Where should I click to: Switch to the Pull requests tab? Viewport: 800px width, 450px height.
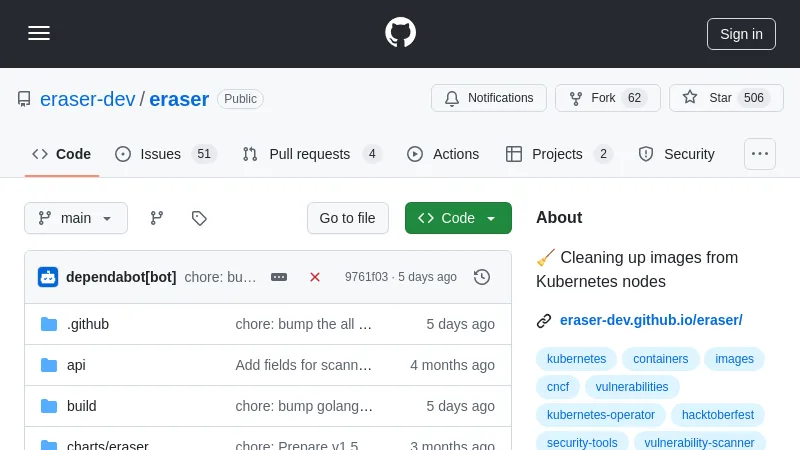point(311,154)
